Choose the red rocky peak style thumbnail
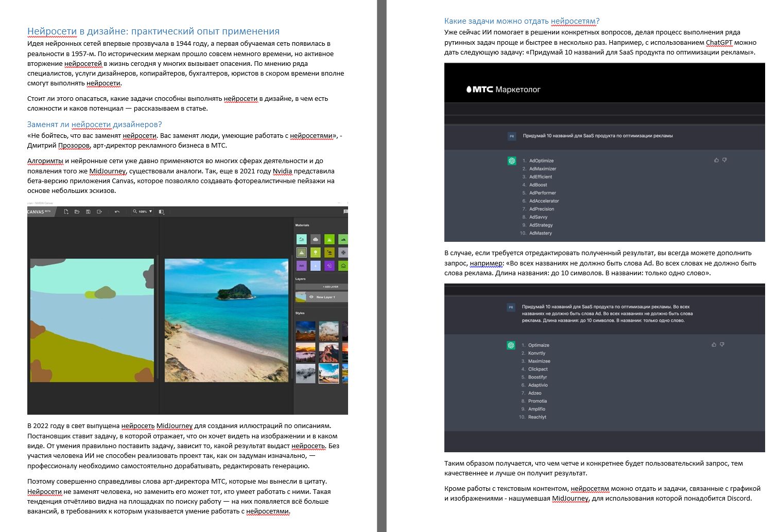The height and width of the screenshot is (532, 778). coord(329,352)
